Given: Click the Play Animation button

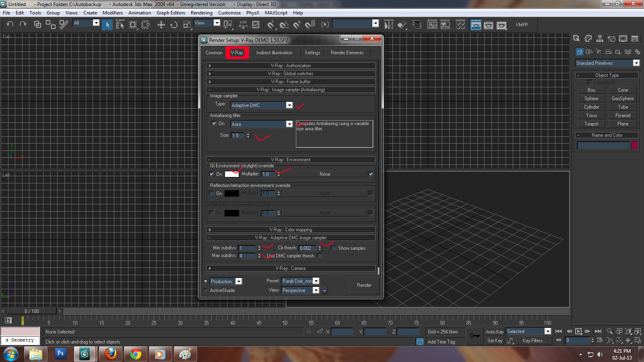Looking at the screenshot, I should (x=578, y=331).
